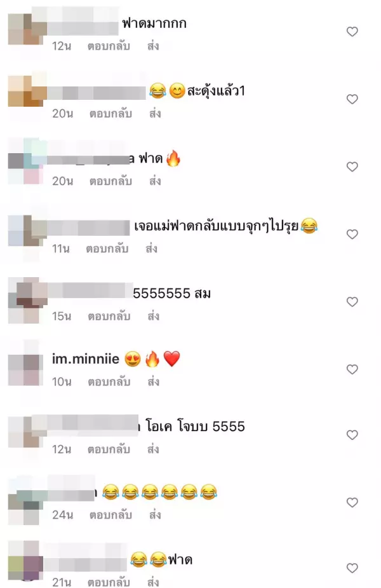Reply to the โอเค โจบบ 5555 comment

tap(109, 449)
